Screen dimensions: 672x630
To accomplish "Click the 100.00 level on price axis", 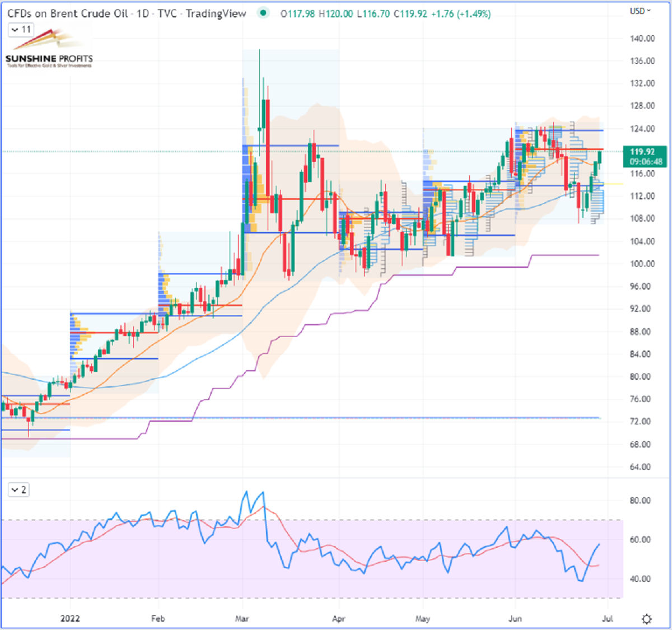I will 642,264.
